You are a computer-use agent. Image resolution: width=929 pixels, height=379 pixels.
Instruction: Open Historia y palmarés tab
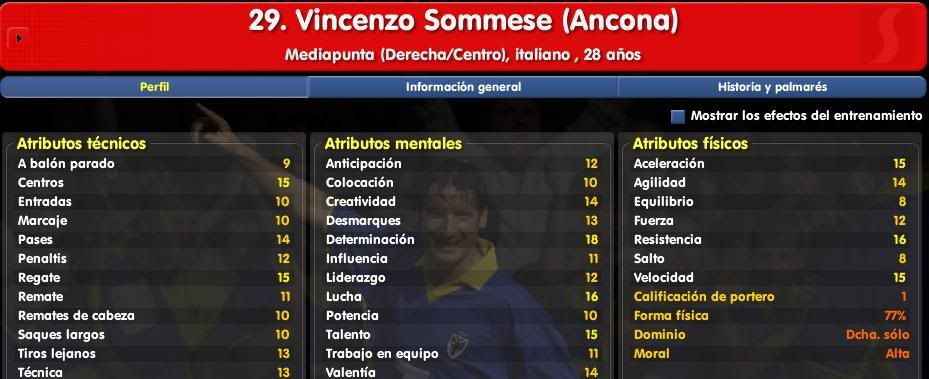tap(772, 87)
